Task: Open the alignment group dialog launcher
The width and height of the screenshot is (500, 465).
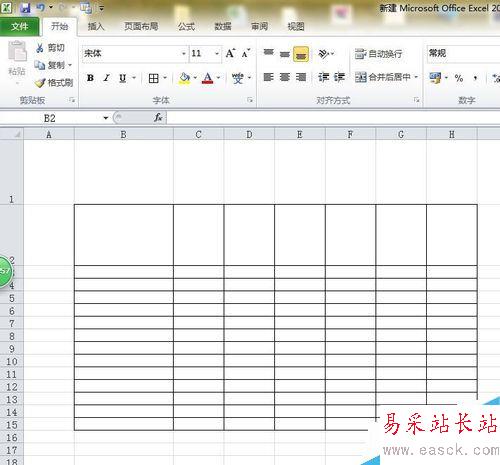Action: (416, 100)
